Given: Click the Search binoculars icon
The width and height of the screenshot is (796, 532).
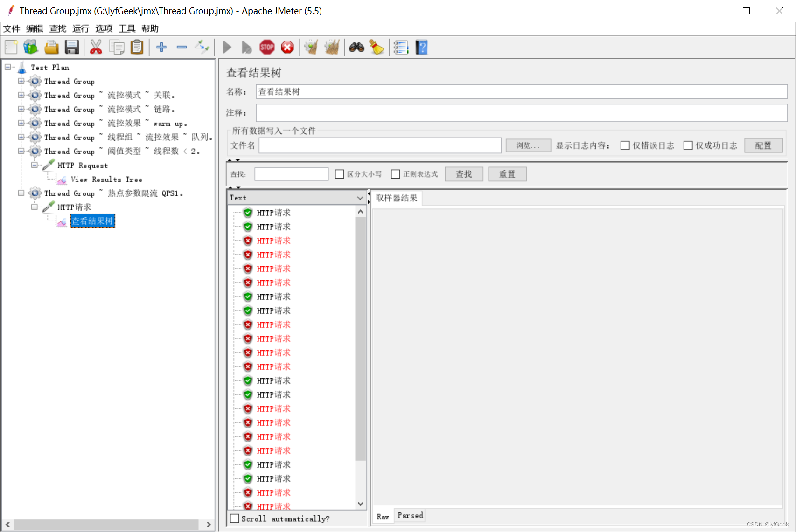Looking at the screenshot, I should (356, 47).
